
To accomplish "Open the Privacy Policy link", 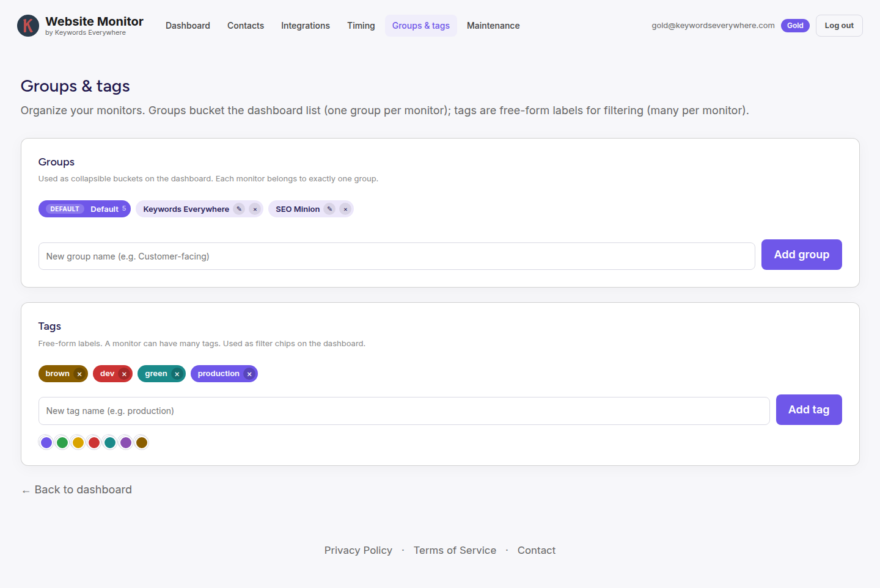I will 358,550.
